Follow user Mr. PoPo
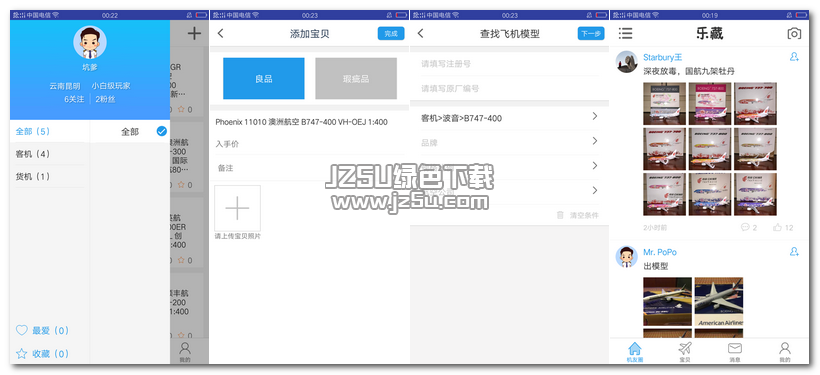The width and height of the screenshot is (820, 375). (x=794, y=252)
